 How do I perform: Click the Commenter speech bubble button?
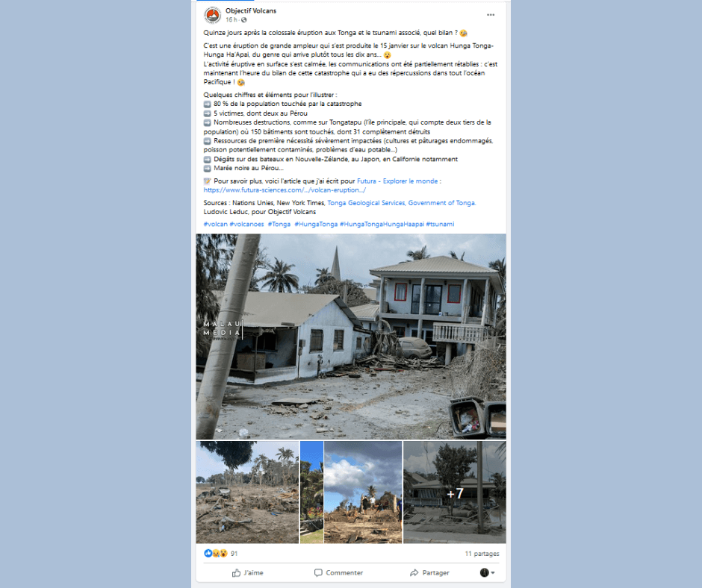click(338, 573)
